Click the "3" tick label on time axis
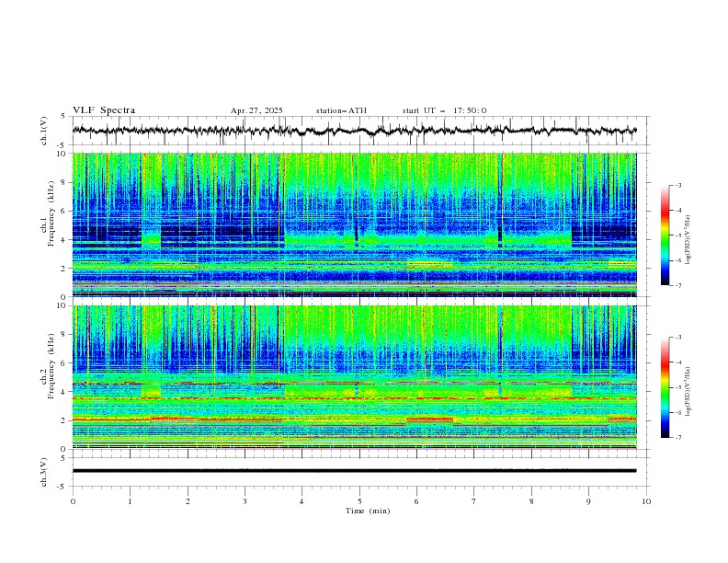The height and width of the screenshot is (563, 728). (x=245, y=501)
